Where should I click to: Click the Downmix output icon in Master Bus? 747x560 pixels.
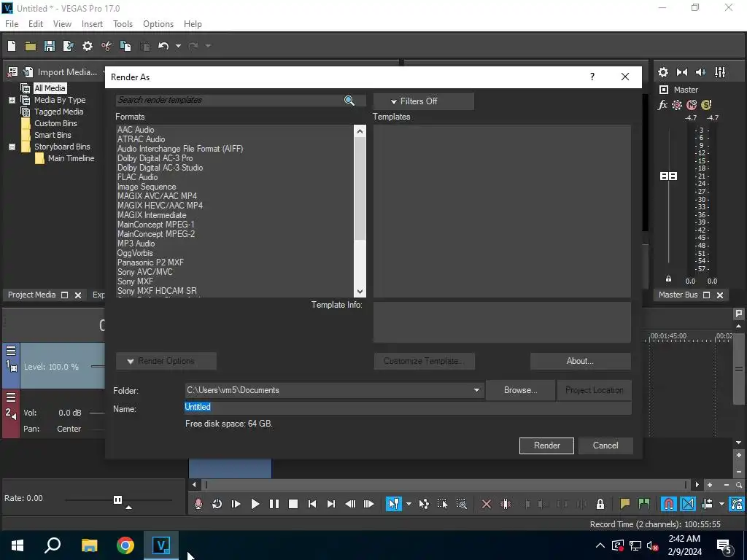point(682,72)
